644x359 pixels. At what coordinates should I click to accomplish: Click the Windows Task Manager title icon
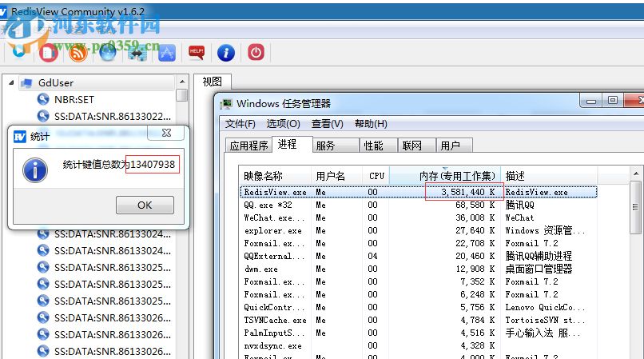226,104
